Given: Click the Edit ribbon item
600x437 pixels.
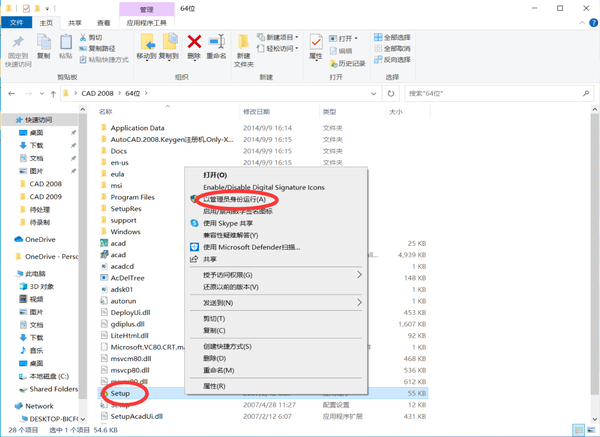Looking at the screenshot, I should 341,51.
